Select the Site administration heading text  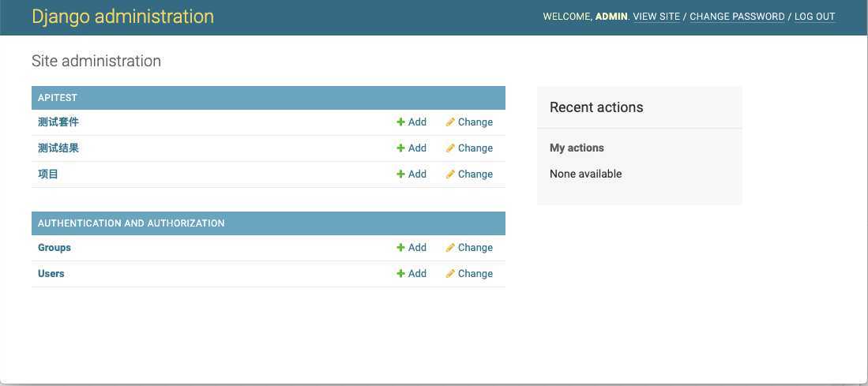96,61
